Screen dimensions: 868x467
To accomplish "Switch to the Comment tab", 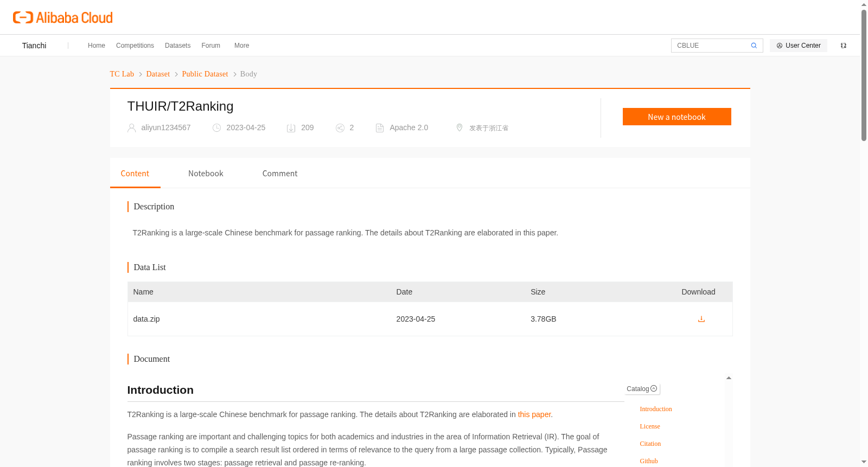I will pos(280,174).
